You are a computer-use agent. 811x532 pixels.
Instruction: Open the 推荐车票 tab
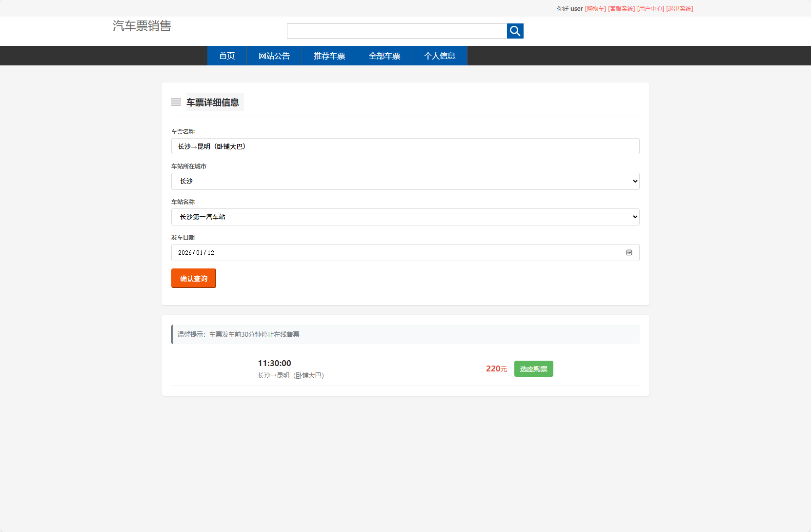point(329,56)
